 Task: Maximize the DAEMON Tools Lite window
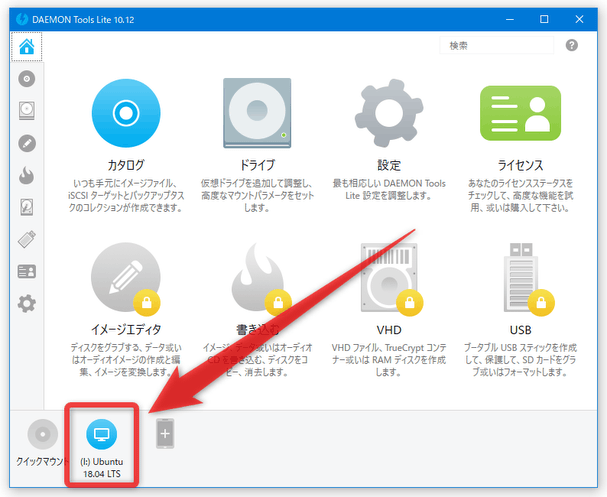point(544,19)
